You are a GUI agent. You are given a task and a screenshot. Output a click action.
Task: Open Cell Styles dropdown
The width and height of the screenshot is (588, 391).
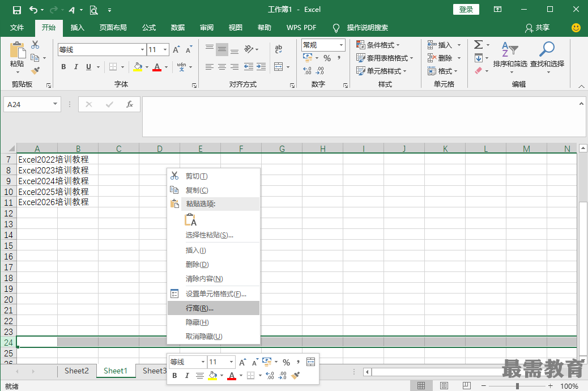pyautogui.click(x=381, y=71)
